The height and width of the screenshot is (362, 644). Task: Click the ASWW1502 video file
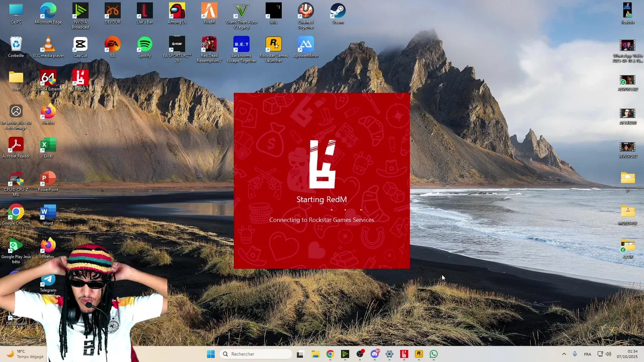(627, 83)
